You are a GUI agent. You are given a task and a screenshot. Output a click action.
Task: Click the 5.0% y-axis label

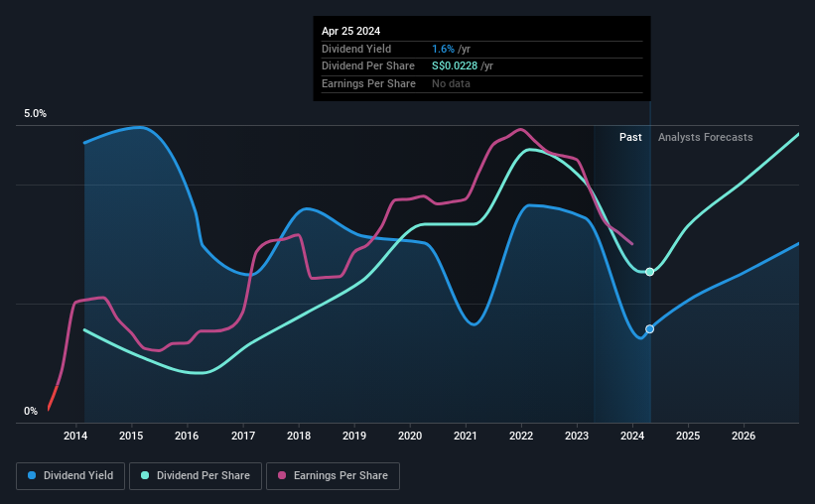point(35,114)
